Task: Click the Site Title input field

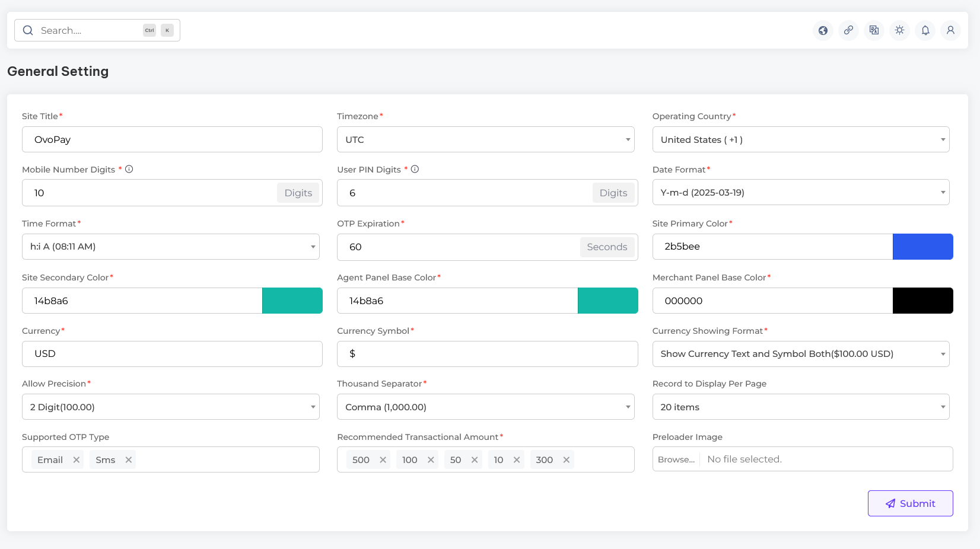Action: point(172,140)
